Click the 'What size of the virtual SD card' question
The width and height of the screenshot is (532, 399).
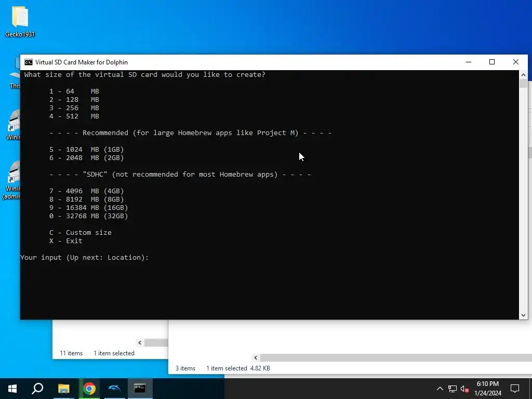point(145,75)
